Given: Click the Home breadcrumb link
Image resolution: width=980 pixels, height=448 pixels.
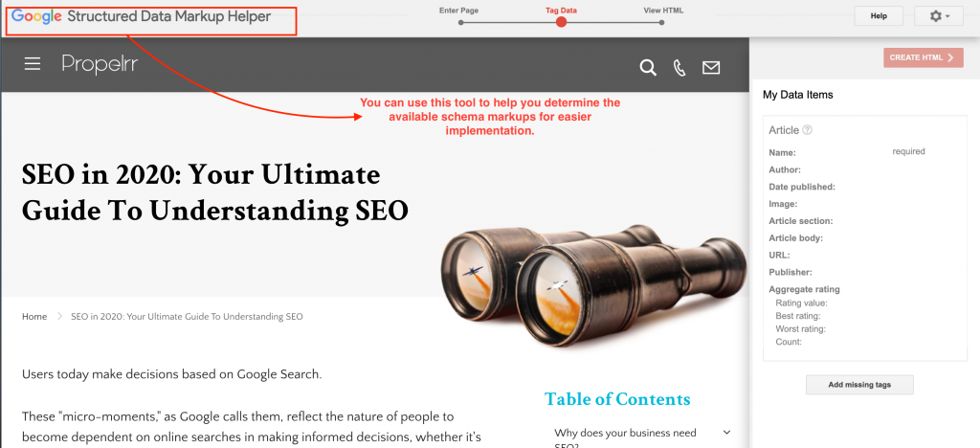Looking at the screenshot, I should click(34, 317).
